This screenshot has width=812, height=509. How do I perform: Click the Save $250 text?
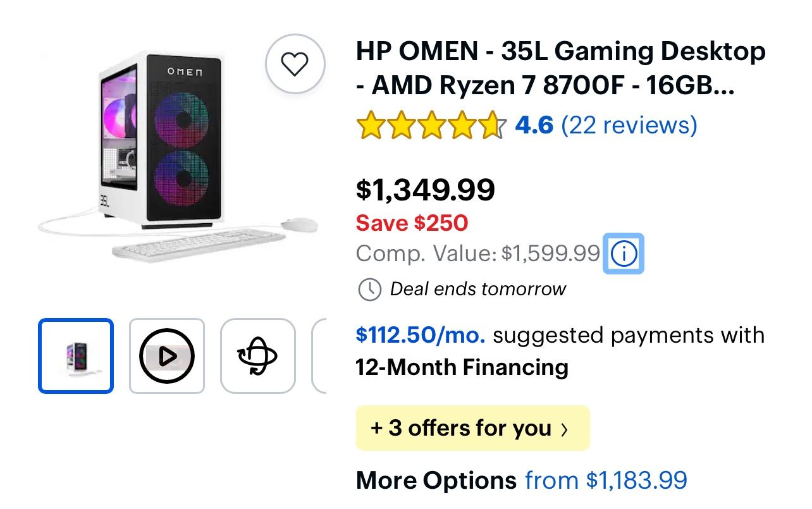(411, 223)
